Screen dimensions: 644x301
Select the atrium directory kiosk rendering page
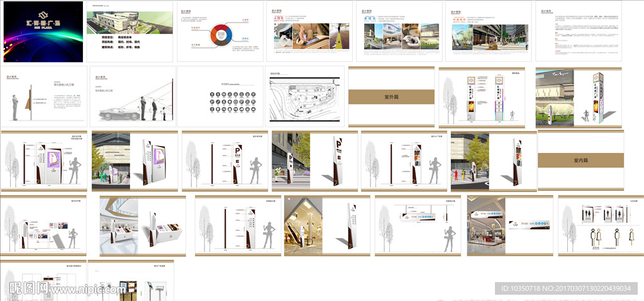pyautogui.click(x=143, y=225)
